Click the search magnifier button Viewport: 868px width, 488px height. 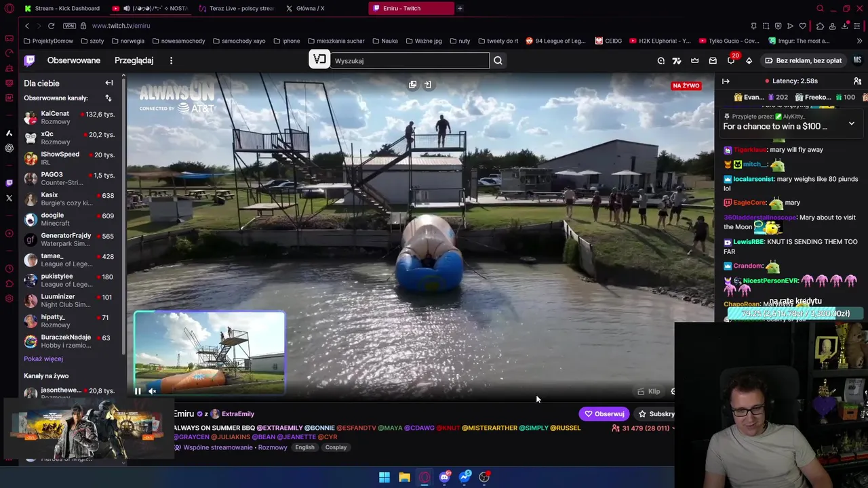pyautogui.click(x=498, y=60)
